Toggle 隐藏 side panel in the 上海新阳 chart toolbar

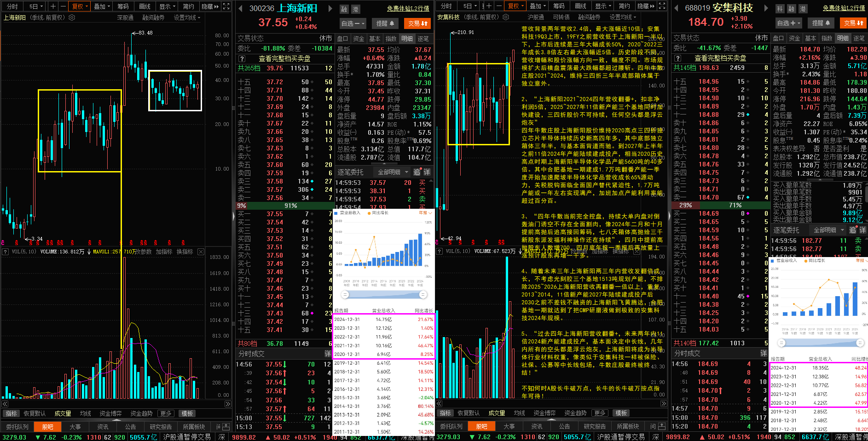[210, 6]
